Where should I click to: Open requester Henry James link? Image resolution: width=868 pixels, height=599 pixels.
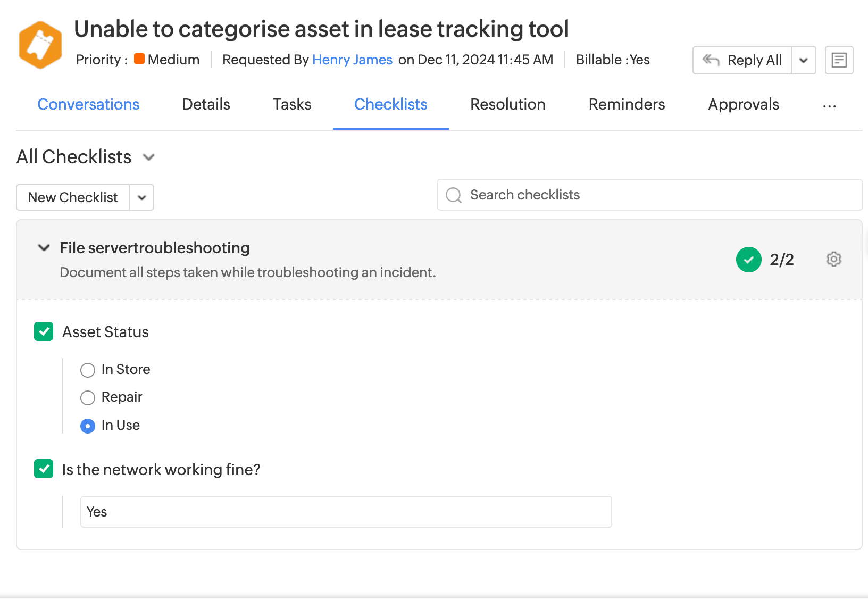pos(352,60)
